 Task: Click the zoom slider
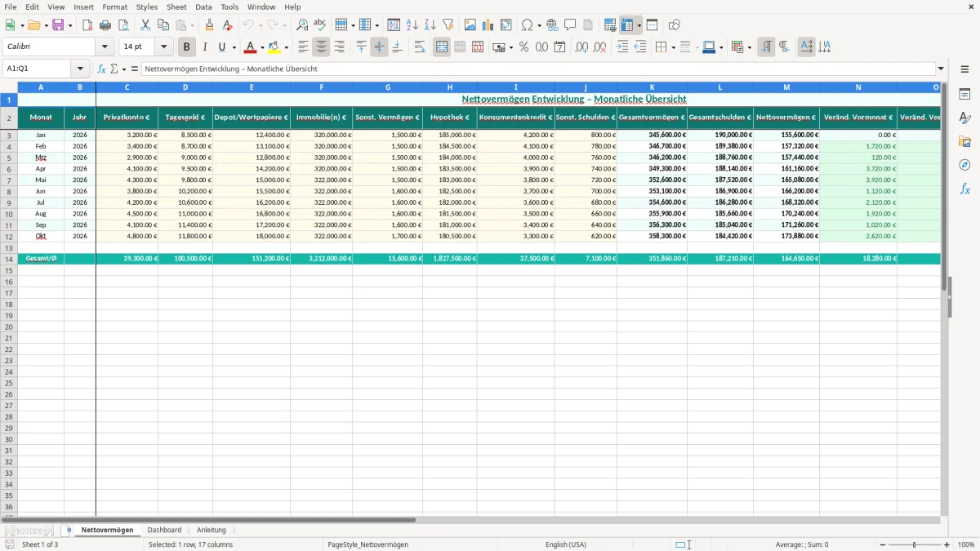click(x=914, y=544)
